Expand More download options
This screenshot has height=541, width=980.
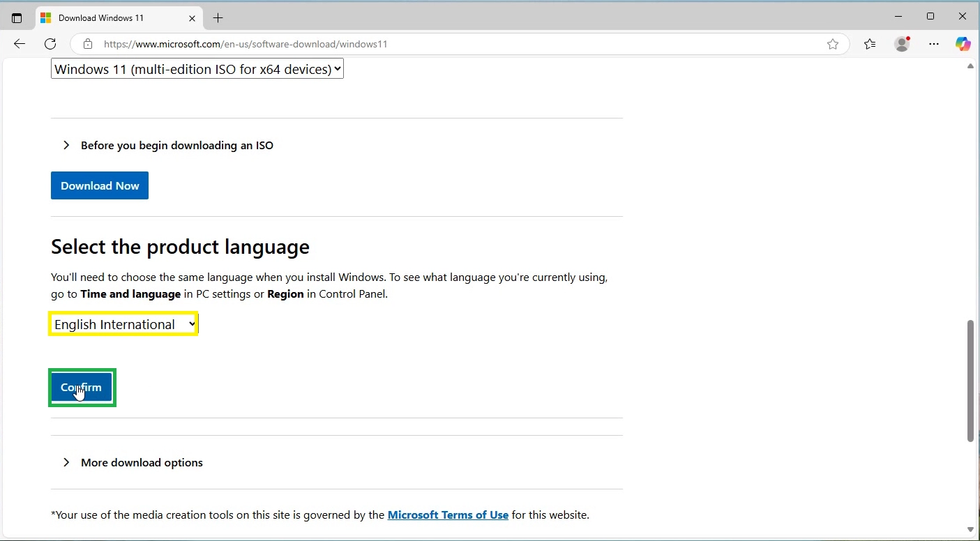pyautogui.click(x=133, y=462)
